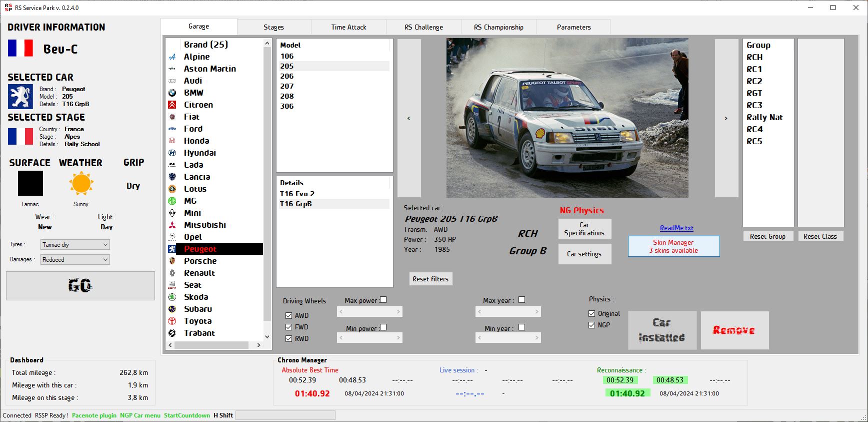Show previous car photo with left arrow
The height and width of the screenshot is (422, 868).
click(409, 118)
